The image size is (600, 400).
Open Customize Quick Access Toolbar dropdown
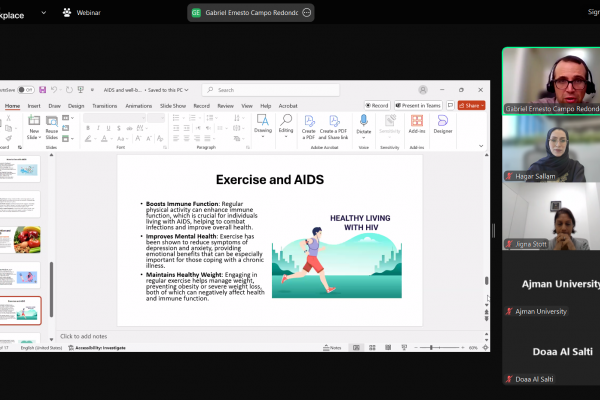point(92,90)
